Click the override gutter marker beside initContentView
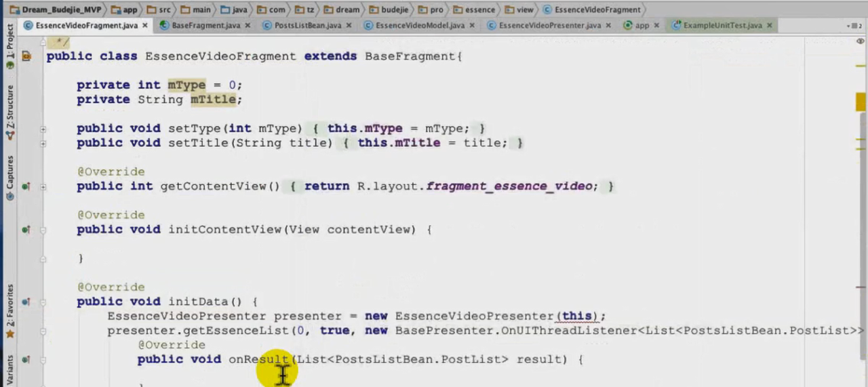868x387 pixels. (x=26, y=230)
